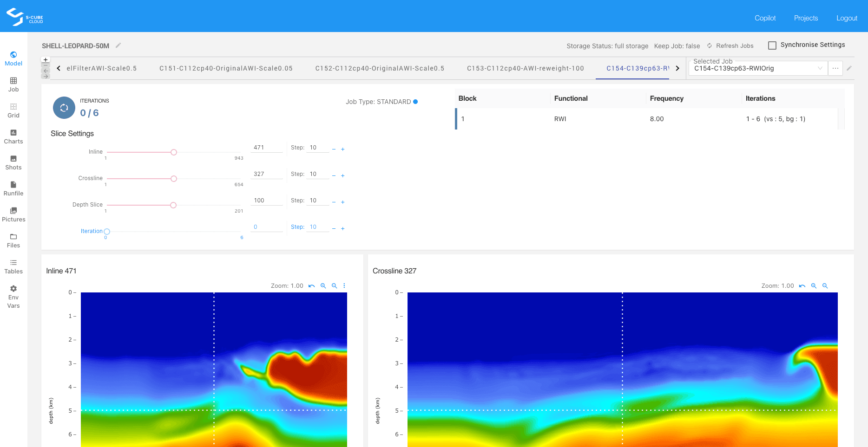Zoom out on Crossline 327 plot
This screenshot has width=868, height=447.
(825, 286)
